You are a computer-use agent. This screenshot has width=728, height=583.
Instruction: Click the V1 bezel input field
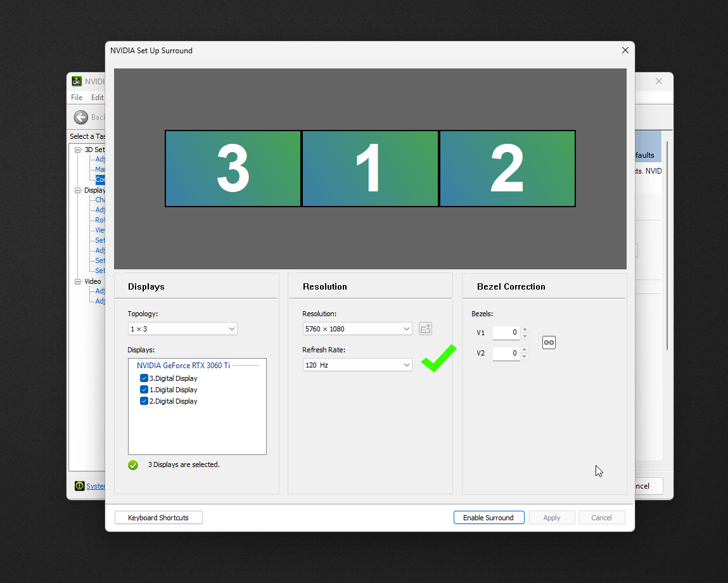[506, 333]
